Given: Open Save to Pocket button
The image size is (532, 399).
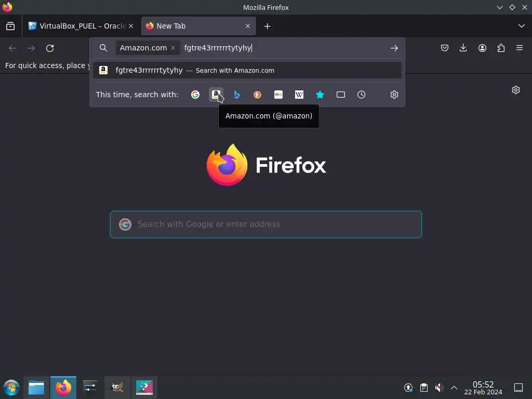Looking at the screenshot, I should [x=445, y=48].
